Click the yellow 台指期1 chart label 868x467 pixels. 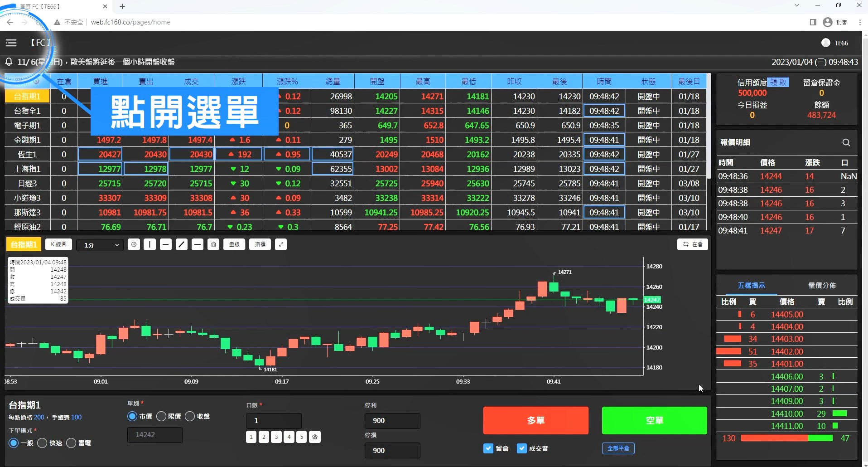coord(24,244)
